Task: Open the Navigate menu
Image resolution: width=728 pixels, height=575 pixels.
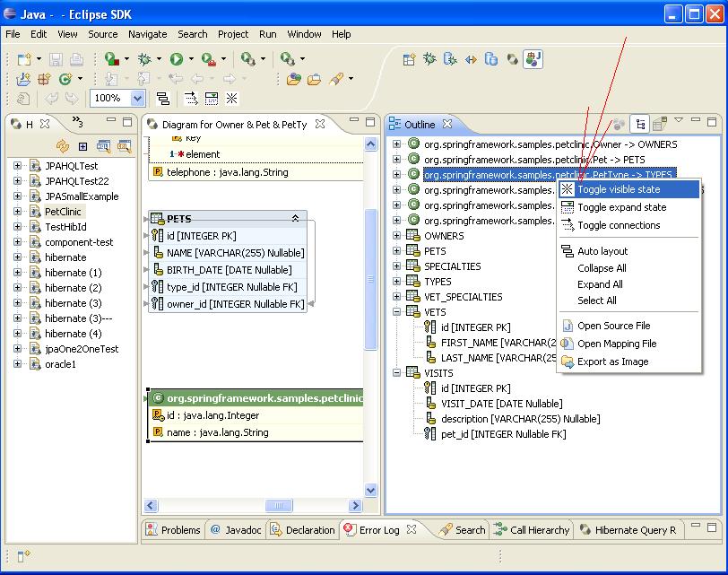Action: (147, 34)
